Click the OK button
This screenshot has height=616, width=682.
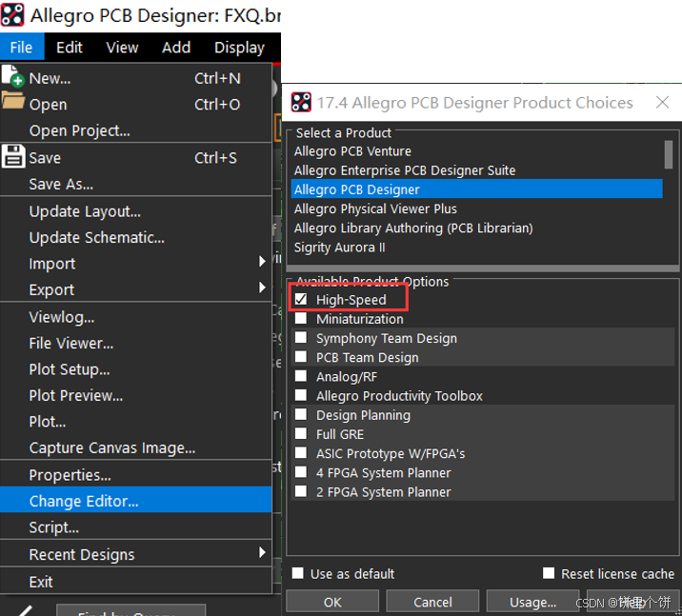[332, 602]
